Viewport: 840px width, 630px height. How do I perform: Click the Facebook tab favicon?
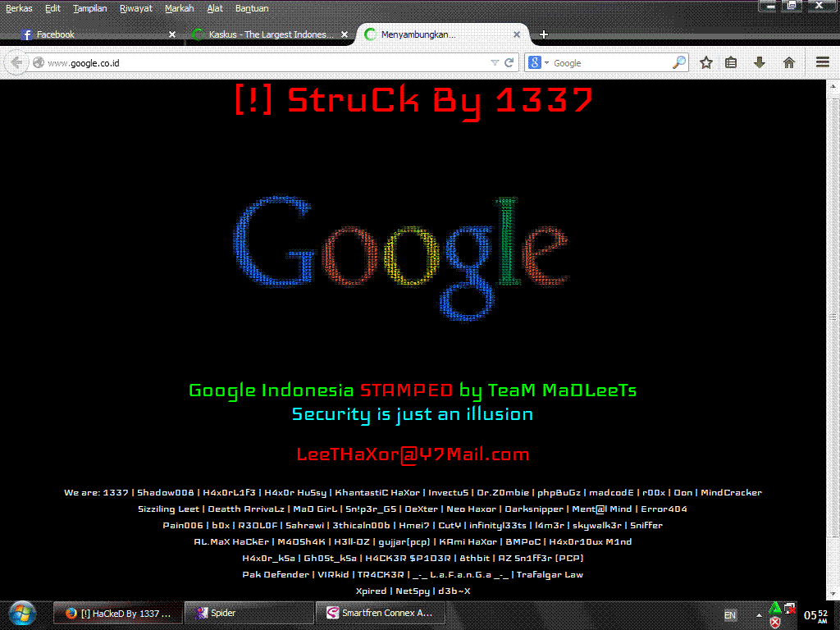(26, 34)
